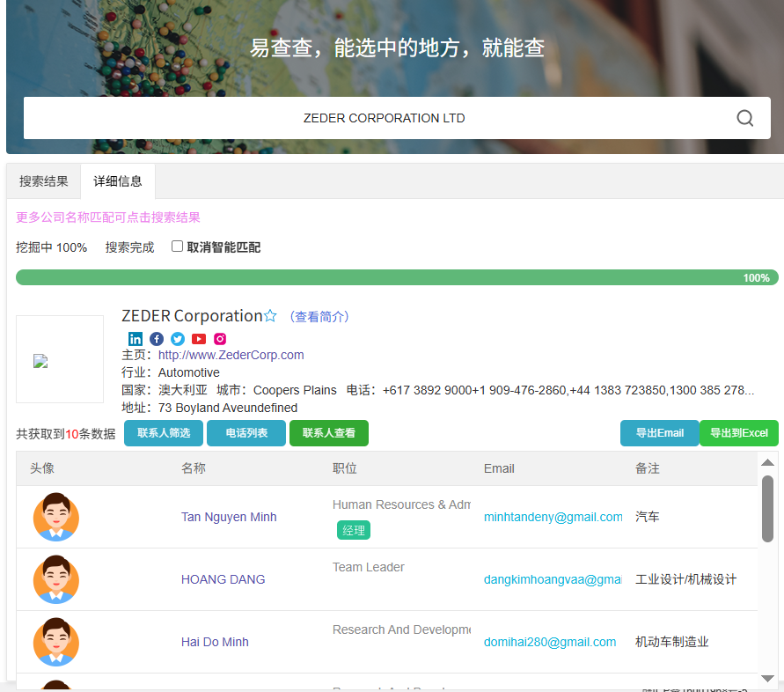Click email domihai280@gmail.com

click(x=550, y=642)
